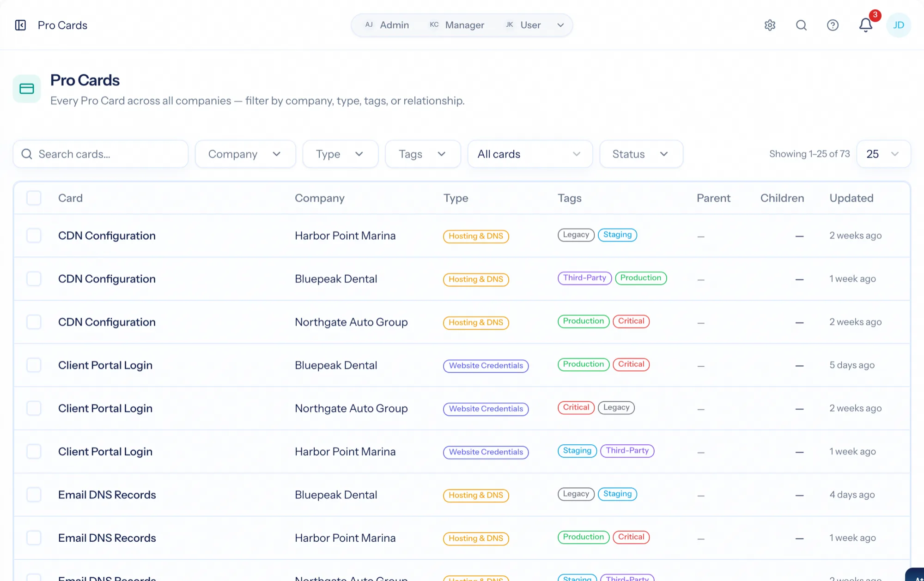The height and width of the screenshot is (581, 924).
Task: Expand the role switcher chevron
Action: coord(560,25)
